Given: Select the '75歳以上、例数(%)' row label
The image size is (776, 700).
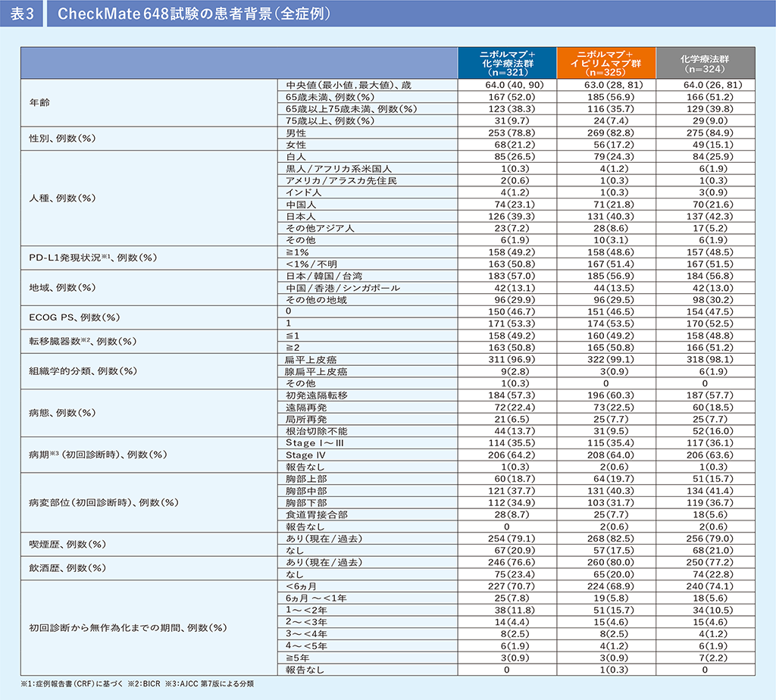Looking at the screenshot, I should pyautogui.click(x=330, y=120).
